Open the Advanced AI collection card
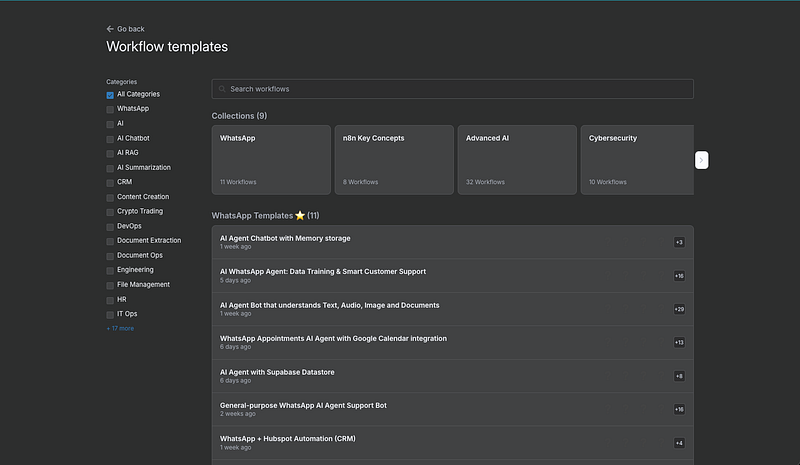 [x=516, y=159]
